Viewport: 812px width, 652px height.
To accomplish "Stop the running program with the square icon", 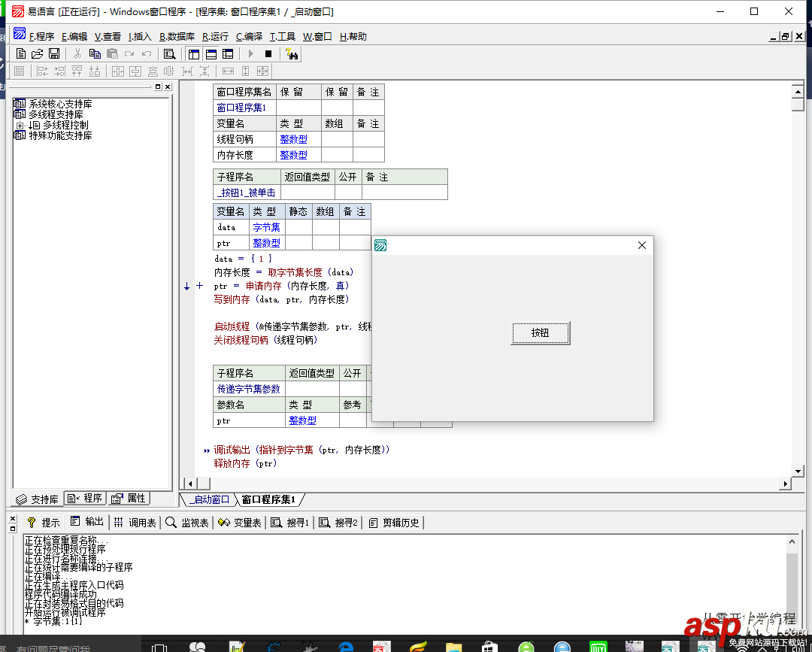I will coord(268,54).
